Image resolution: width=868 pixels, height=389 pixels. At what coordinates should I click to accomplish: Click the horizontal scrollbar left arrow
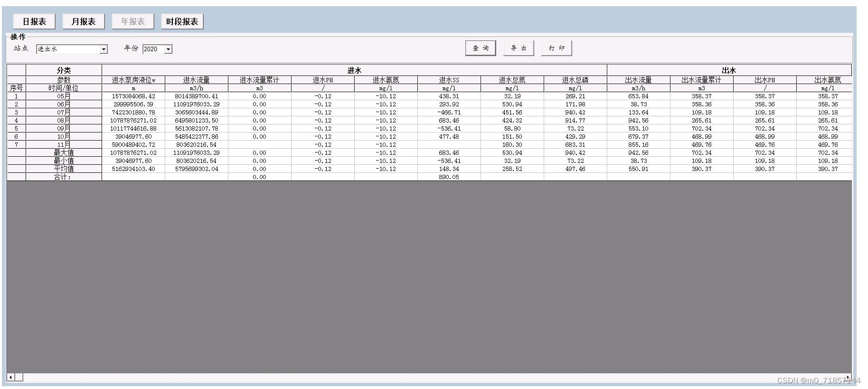[10, 378]
